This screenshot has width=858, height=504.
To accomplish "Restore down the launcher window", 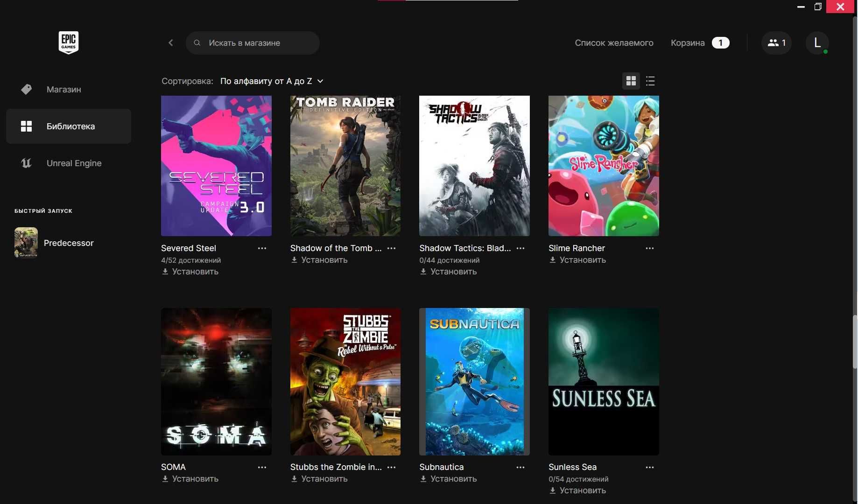I will pos(818,7).
